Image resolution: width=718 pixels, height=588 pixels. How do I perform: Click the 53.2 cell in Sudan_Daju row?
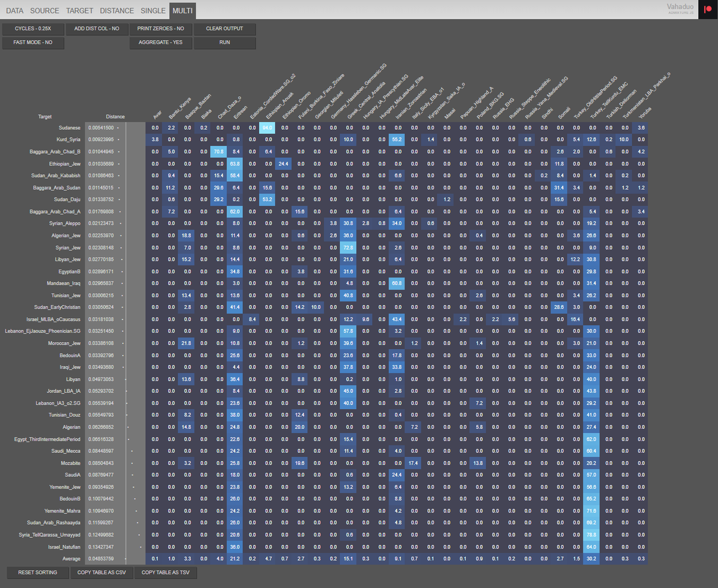coord(268,200)
